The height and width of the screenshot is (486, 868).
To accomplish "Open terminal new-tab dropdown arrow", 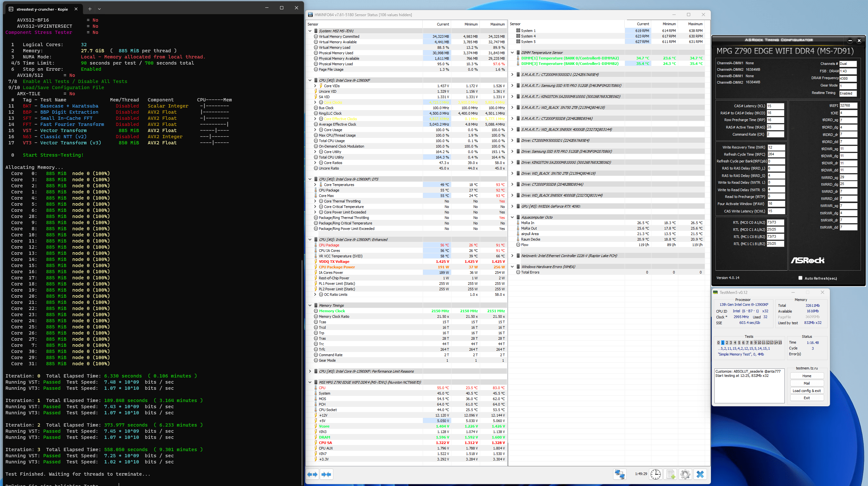I will [x=99, y=9].
